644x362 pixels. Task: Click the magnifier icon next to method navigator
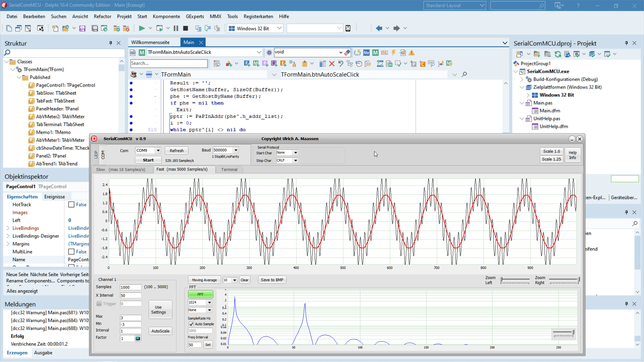(x=464, y=74)
